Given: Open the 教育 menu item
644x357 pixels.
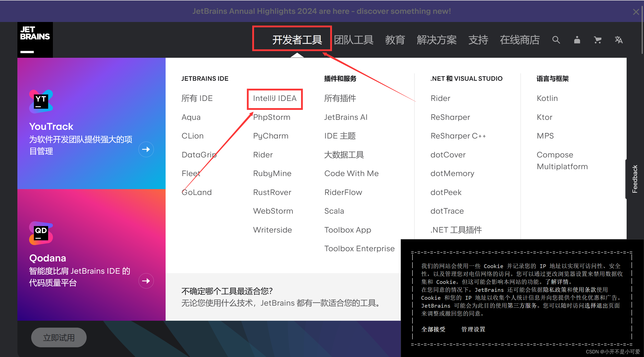Looking at the screenshot, I should [x=395, y=40].
